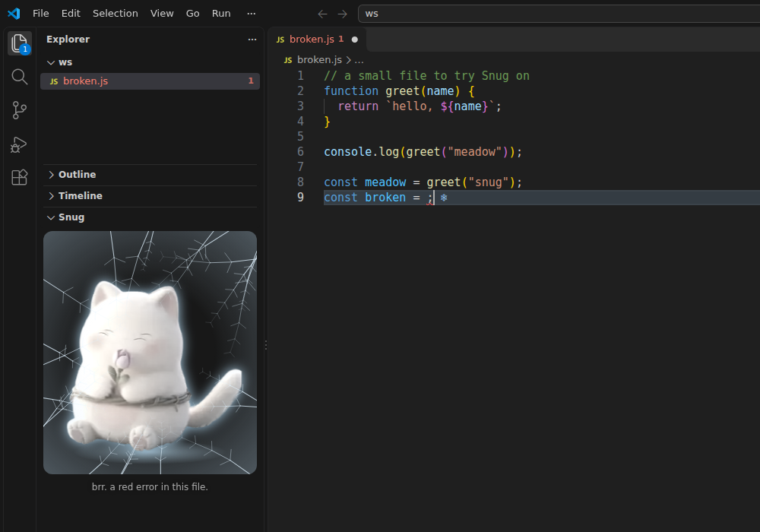Click the 'broken' variable on line 9

pyautogui.click(x=385, y=198)
